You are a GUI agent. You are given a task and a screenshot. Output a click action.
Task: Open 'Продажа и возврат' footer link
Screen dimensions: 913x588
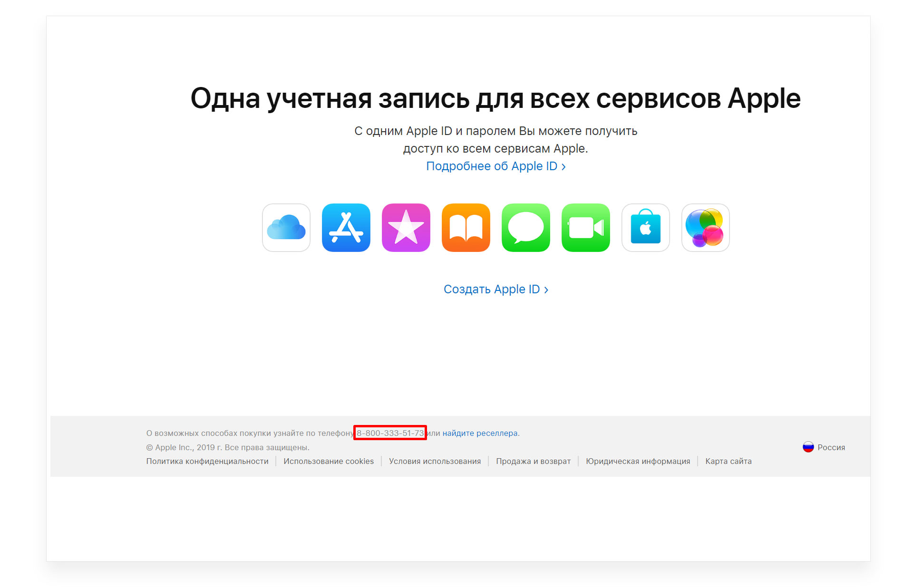[533, 461]
